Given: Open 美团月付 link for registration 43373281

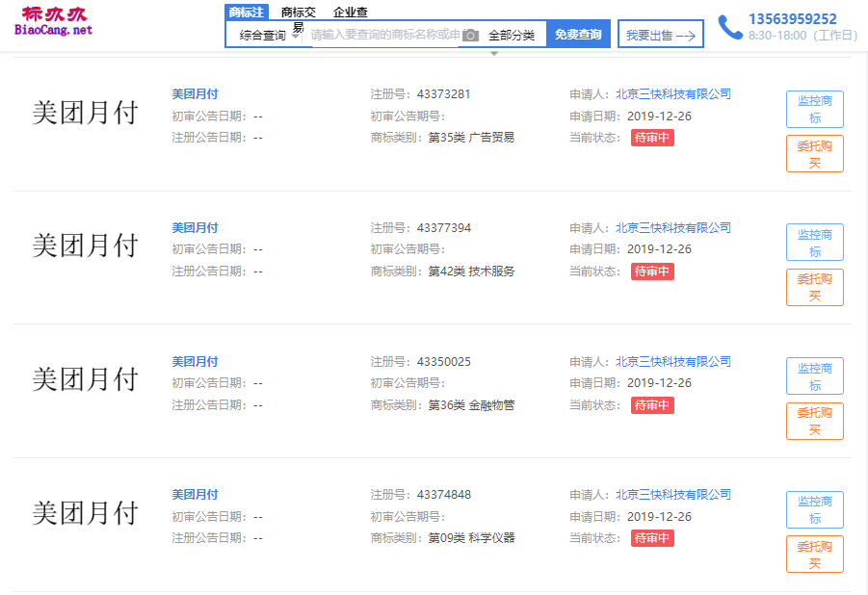Looking at the screenshot, I should point(195,94).
